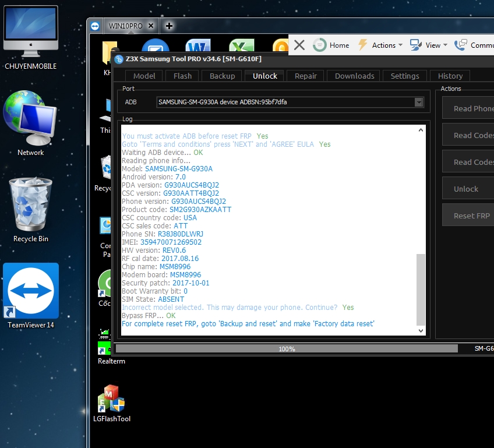494x448 pixels.
Task: Switch to the Repair tab
Action: [x=305, y=76]
